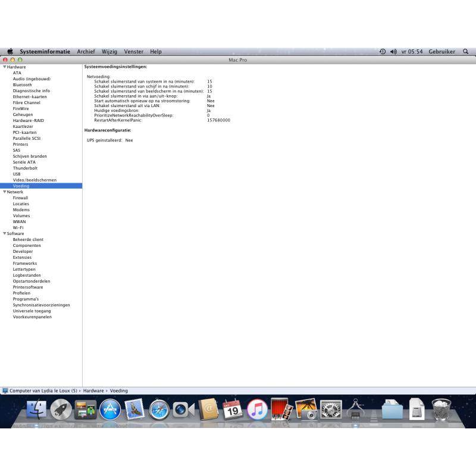Viewport: 476px width, 476px height.
Task: Collapse the Netwerk section triangle
Action: click(x=5, y=192)
